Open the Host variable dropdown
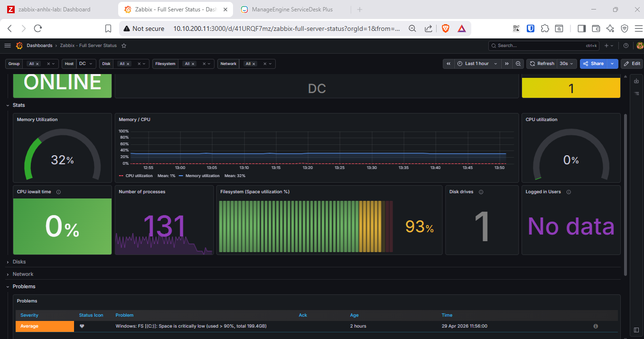The image size is (644, 339). [x=86, y=64]
